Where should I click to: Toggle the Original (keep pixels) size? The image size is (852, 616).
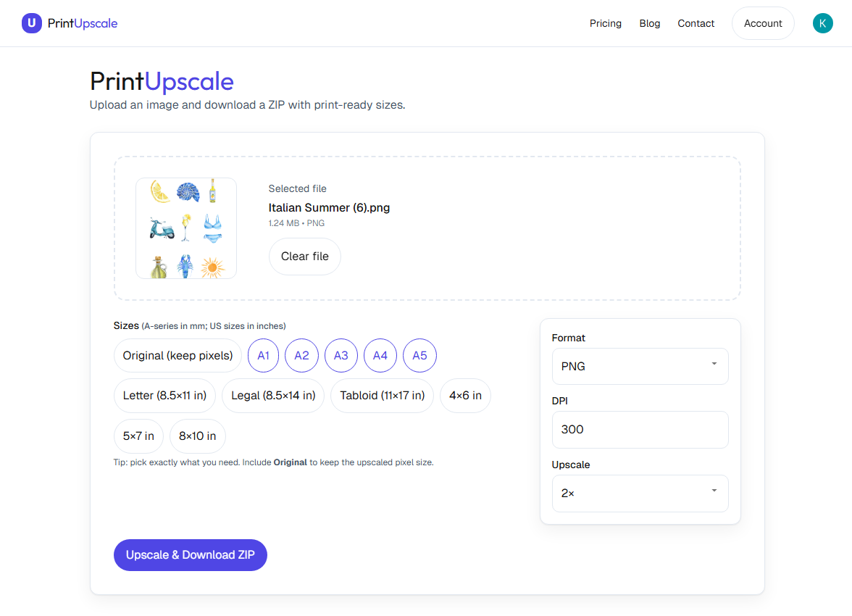(x=177, y=356)
